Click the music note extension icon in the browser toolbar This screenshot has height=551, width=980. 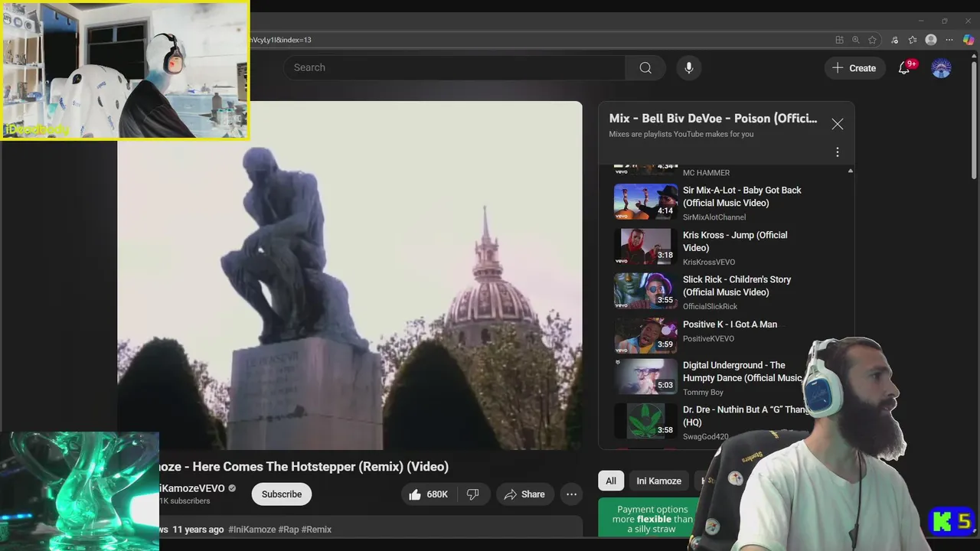[x=895, y=40]
